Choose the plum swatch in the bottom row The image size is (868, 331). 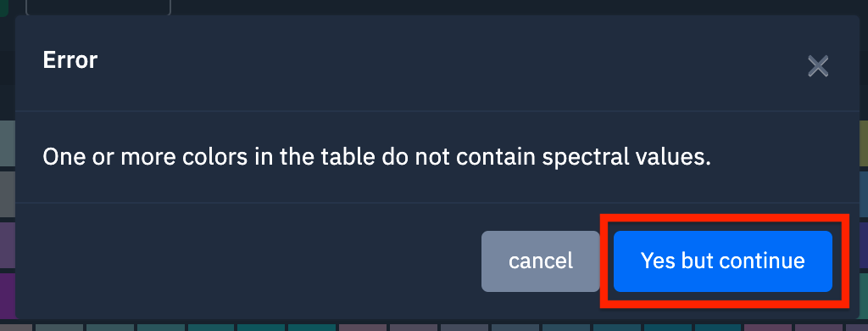coord(770,328)
